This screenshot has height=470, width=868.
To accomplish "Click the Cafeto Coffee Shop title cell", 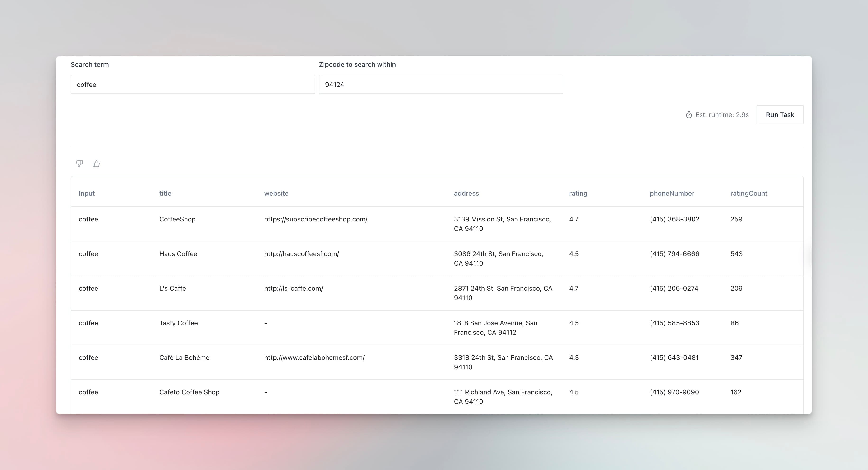I will [x=189, y=392].
